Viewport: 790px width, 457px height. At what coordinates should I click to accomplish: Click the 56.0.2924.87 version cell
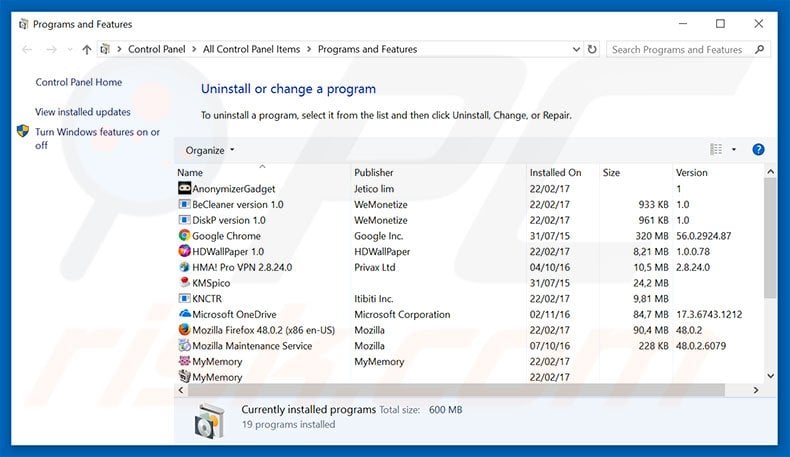coord(703,236)
